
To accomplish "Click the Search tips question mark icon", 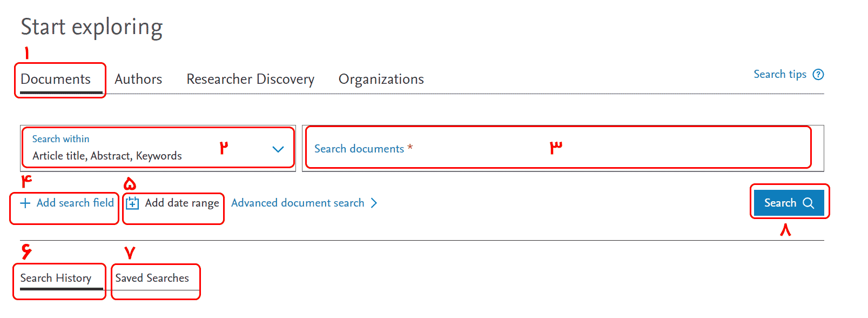I will [x=818, y=75].
